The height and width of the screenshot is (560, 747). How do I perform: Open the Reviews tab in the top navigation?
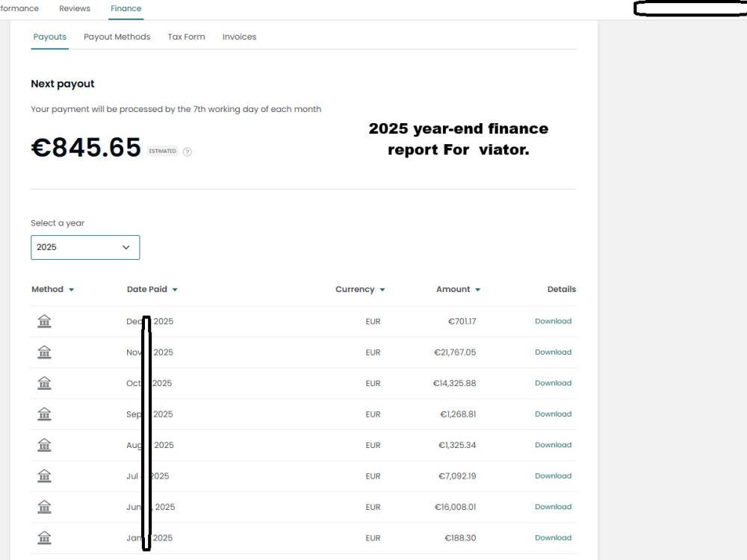click(75, 8)
